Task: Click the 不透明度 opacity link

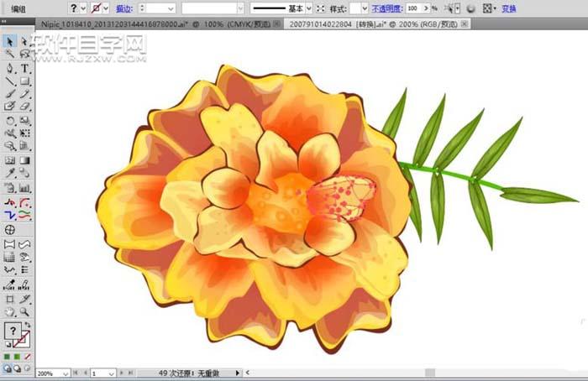Action: tap(386, 8)
